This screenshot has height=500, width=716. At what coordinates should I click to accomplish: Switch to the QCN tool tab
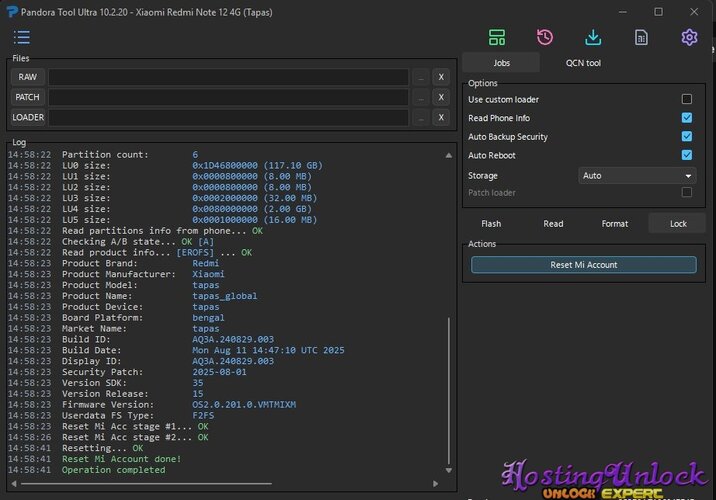tap(583, 63)
